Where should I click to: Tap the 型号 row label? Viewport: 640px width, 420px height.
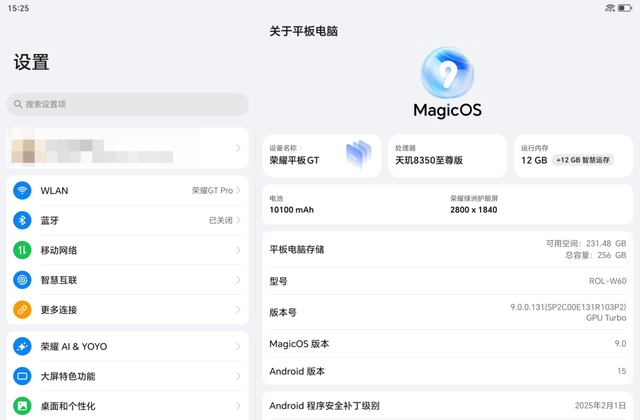click(278, 281)
